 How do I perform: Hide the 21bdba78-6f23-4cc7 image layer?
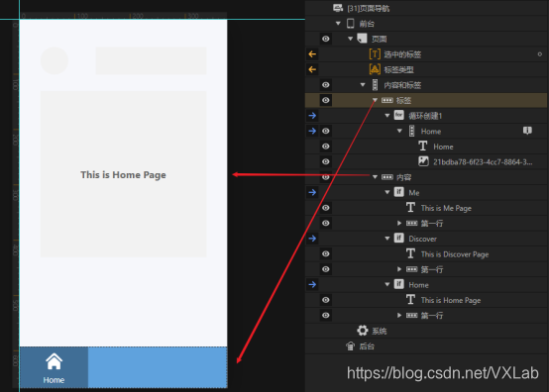(x=326, y=161)
